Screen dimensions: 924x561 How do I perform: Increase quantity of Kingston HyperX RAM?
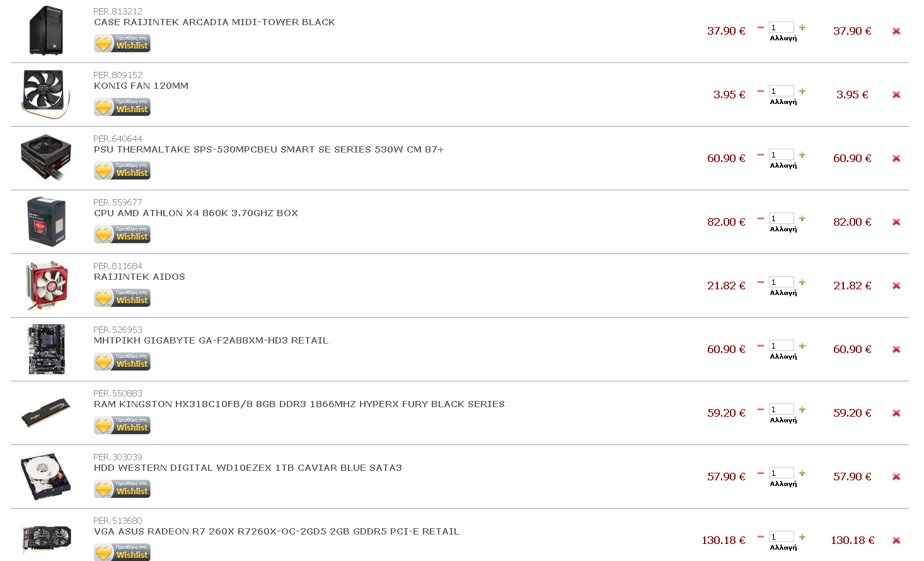click(x=802, y=409)
